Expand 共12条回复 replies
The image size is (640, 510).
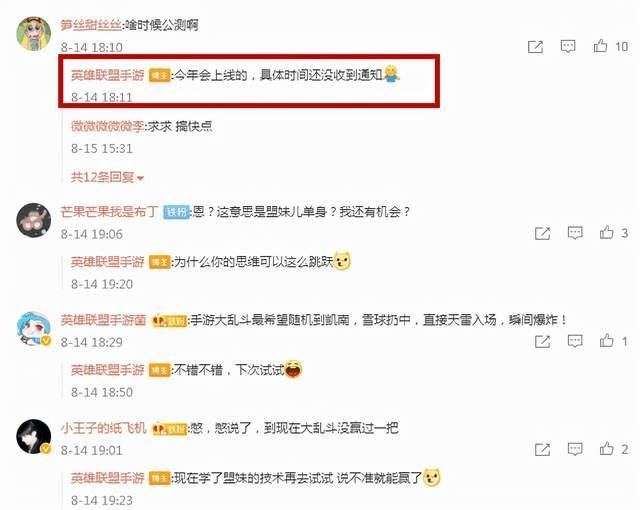107,177
